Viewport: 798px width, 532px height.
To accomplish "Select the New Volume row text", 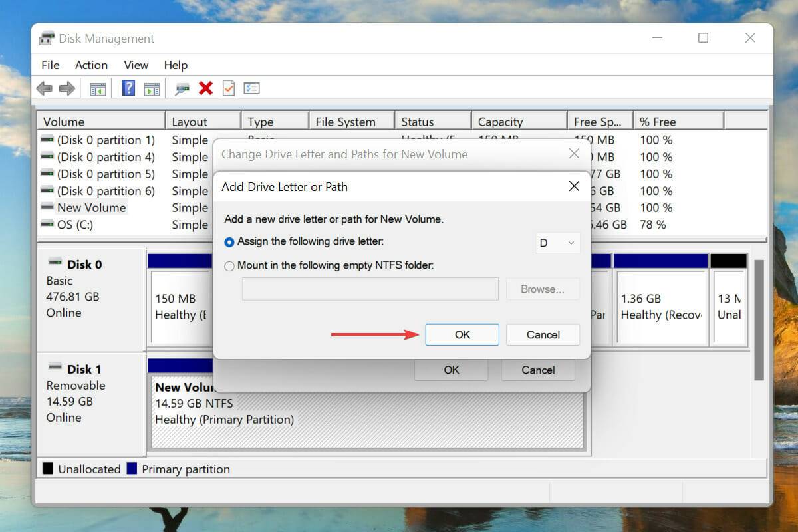I will point(91,207).
